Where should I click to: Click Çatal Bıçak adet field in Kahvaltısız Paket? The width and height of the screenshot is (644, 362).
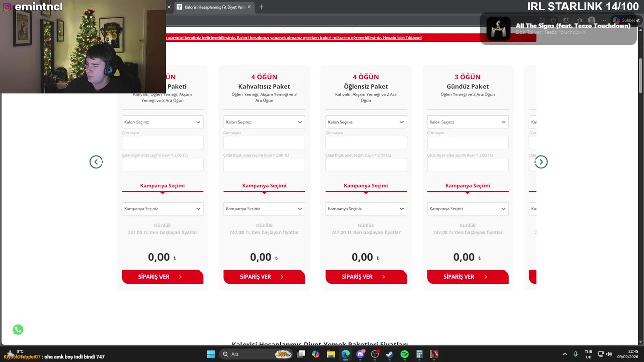[264, 165]
